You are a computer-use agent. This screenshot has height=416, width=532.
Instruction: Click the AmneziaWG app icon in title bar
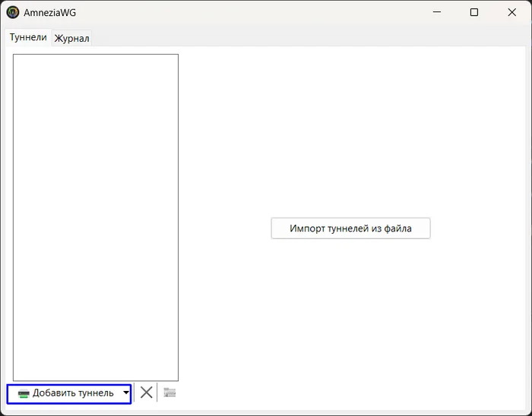(13, 13)
